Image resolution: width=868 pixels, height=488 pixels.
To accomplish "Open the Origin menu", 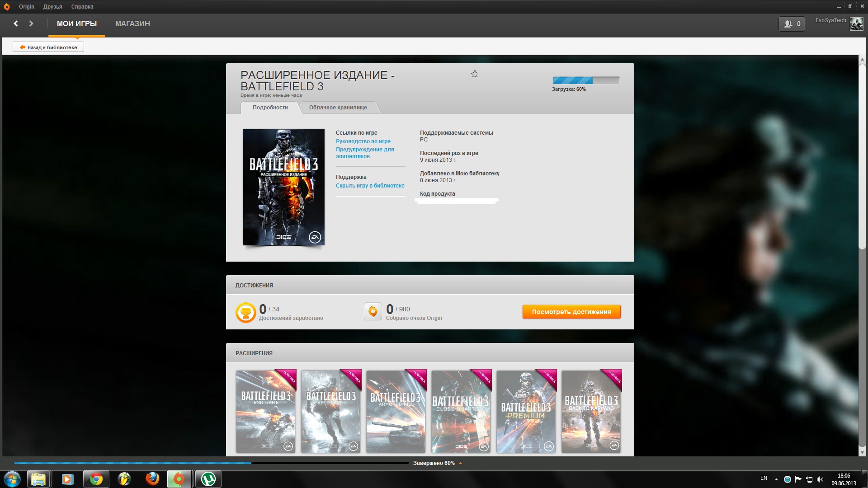I will point(26,7).
